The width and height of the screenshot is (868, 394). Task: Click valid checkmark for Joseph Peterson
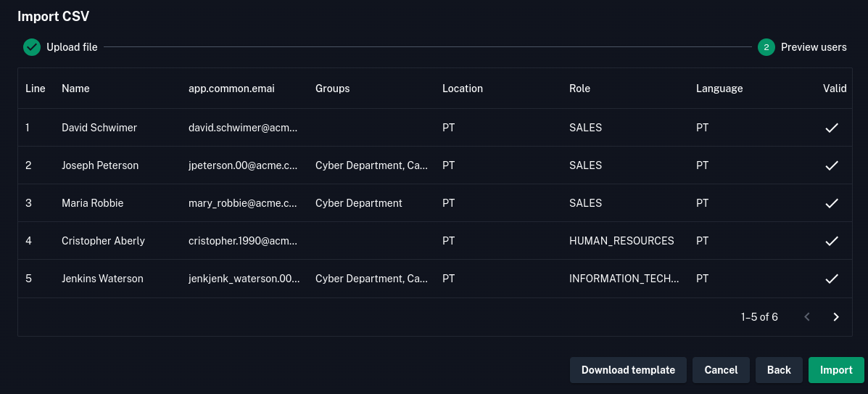point(832,165)
